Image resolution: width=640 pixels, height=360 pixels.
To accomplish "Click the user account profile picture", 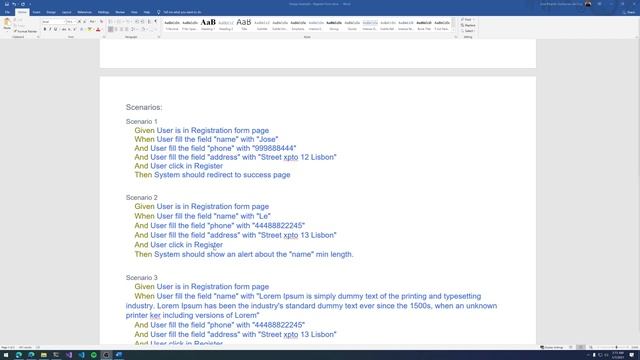I will coord(588,4).
